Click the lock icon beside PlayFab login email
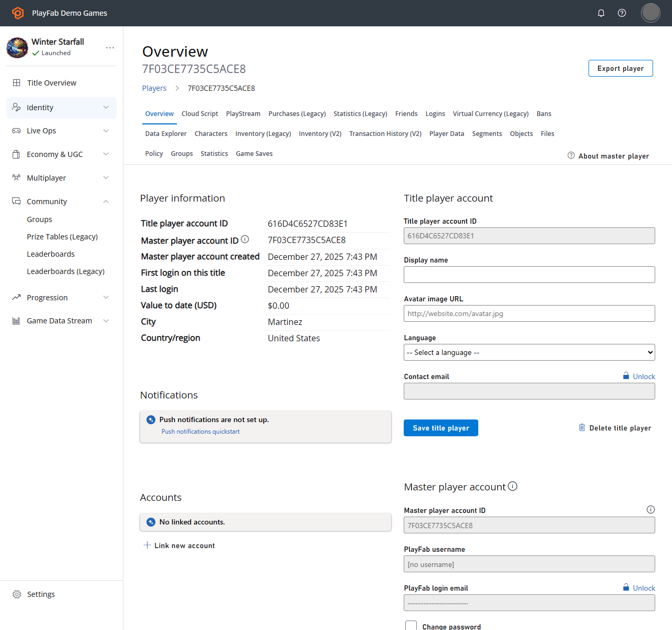672x630 pixels. 626,587
